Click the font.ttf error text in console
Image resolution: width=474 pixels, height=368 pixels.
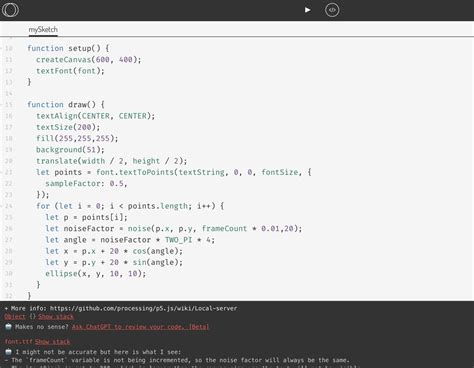click(19, 342)
